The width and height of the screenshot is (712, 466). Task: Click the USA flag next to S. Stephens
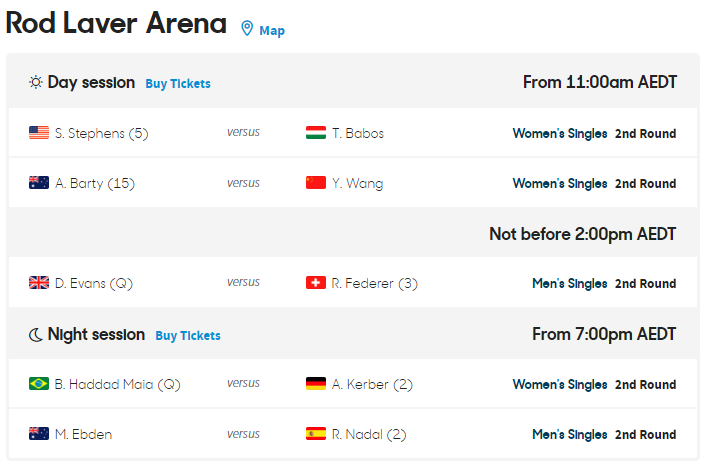(39, 133)
